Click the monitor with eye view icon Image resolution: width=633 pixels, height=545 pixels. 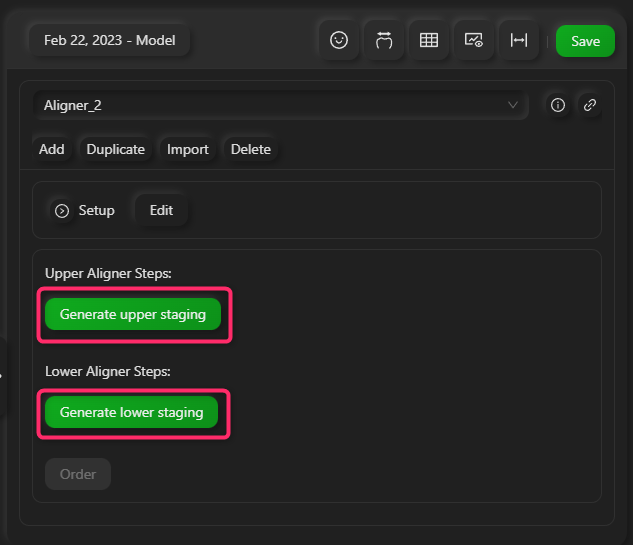coord(474,40)
